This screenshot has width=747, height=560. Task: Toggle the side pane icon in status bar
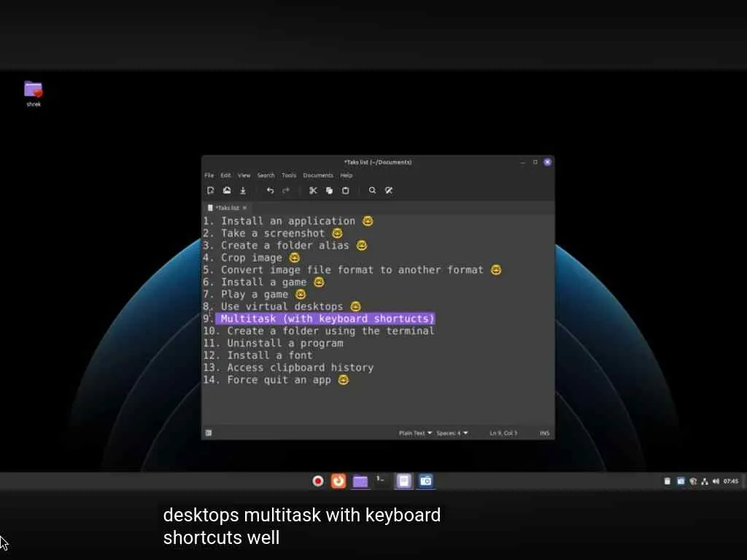209,433
